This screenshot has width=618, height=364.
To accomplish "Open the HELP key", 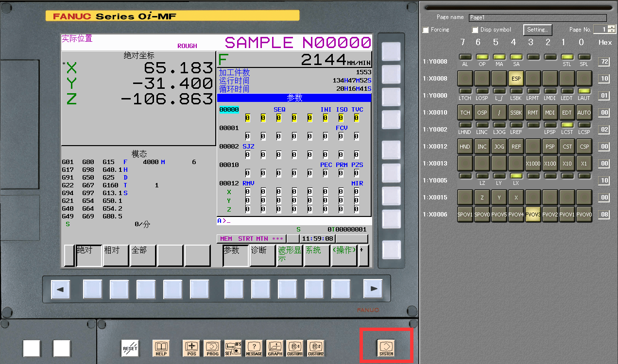I will tap(161, 348).
